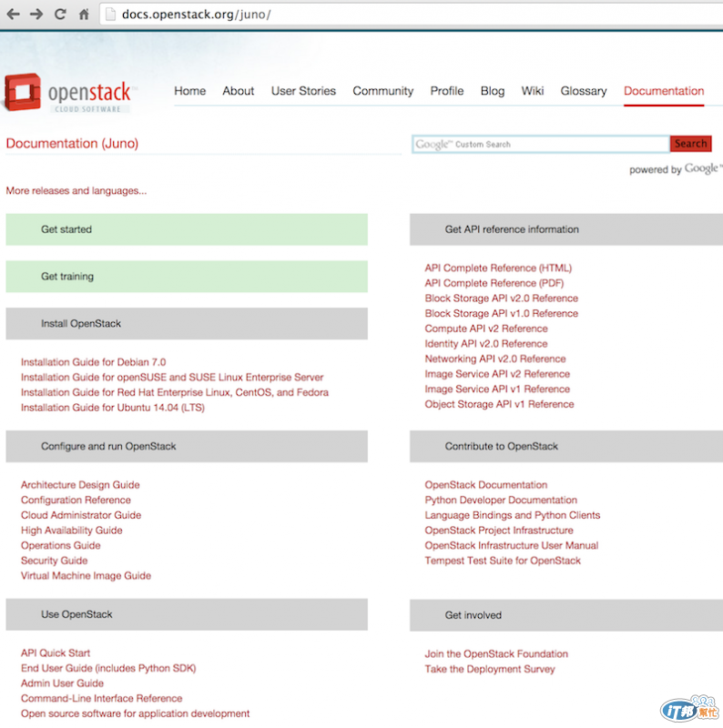Open Block Storage API v2.0 Reference
The image size is (723, 728).
(502, 298)
